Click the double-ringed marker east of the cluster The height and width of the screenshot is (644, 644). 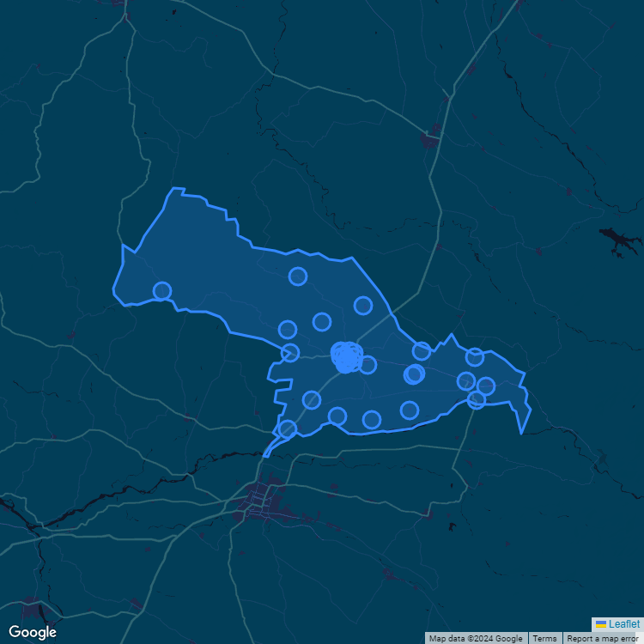(x=415, y=374)
